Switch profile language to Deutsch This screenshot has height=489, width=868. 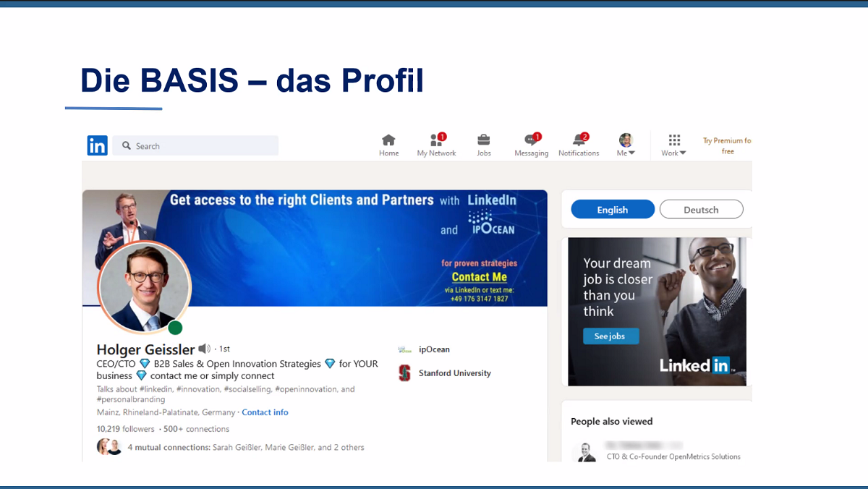(701, 210)
